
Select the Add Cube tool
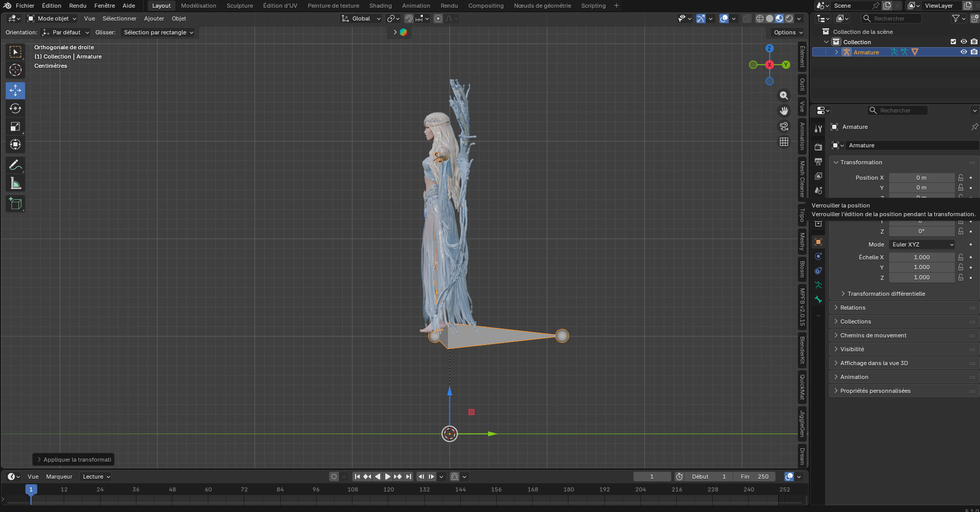coord(15,204)
